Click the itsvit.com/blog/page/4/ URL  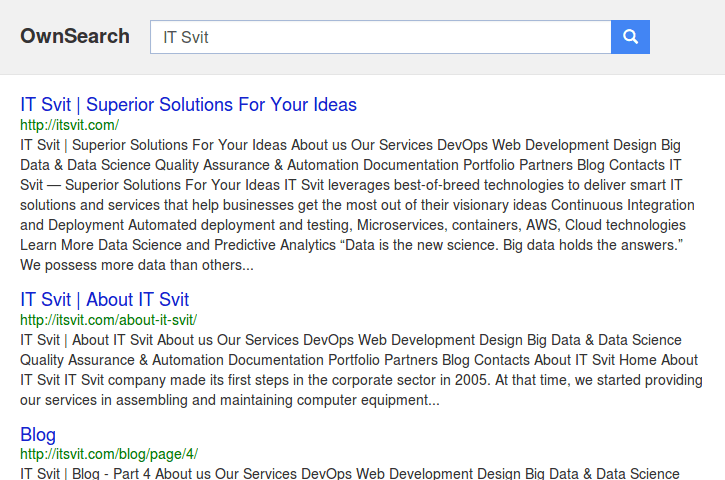(x=109, y=454)
